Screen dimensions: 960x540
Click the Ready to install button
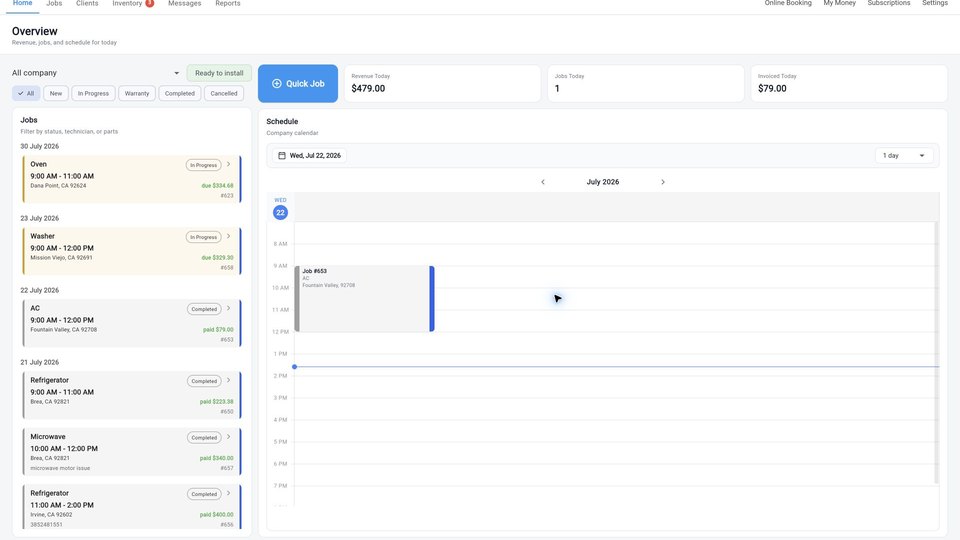tap(219, 73)
